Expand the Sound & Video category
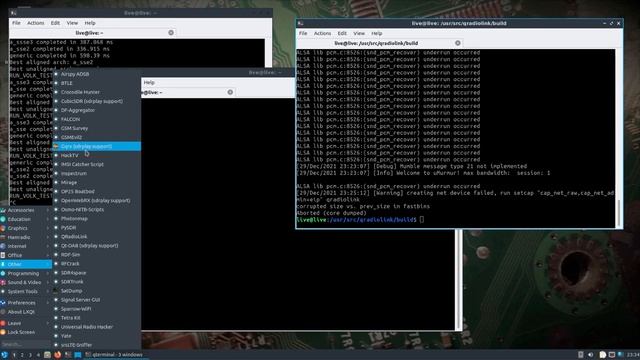The height and width of the screenshot is (360, 640). pos(26,282)
